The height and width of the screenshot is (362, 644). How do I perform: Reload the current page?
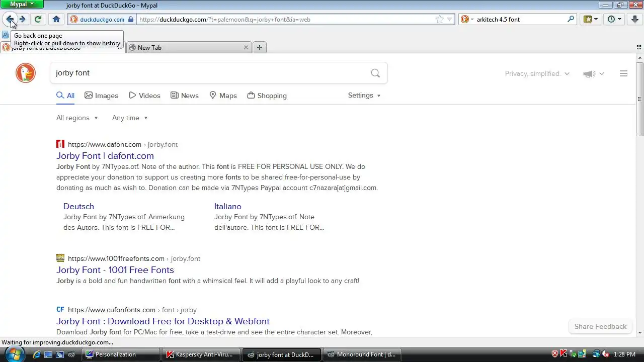tap(38, 19)
